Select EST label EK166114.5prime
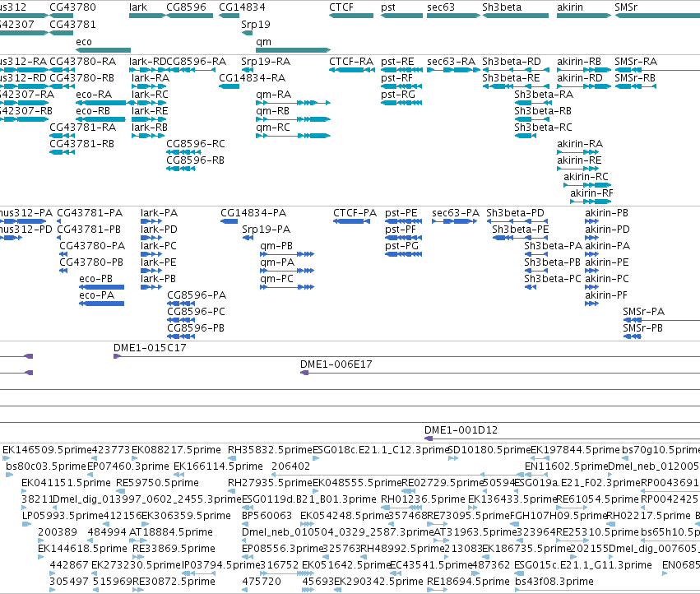The image size is (700, 594). tap(218, 466)
